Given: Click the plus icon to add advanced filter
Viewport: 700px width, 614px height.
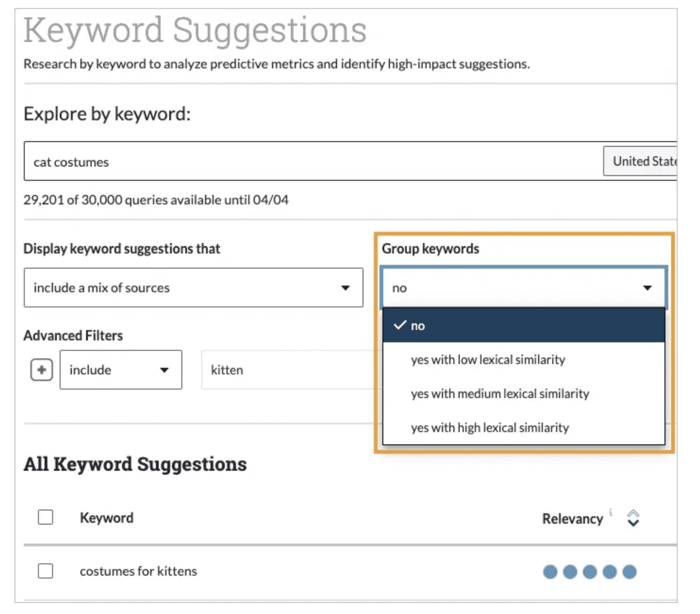Looking at the screenshot, I should pos(42,370).
